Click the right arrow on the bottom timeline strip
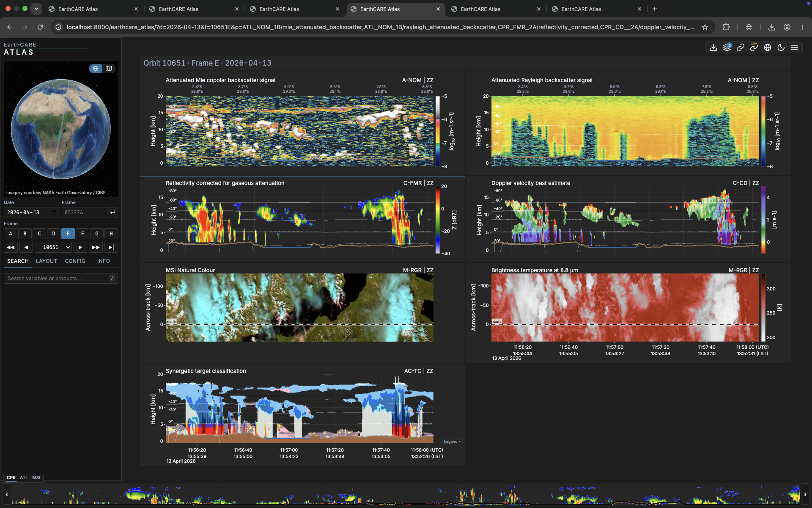The image size is (812, 508). (805, 494)
